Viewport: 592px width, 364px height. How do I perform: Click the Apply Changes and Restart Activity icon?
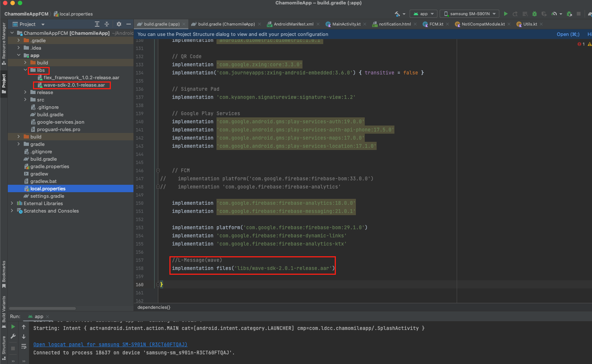pyautogui.click(x=515, y=14)
